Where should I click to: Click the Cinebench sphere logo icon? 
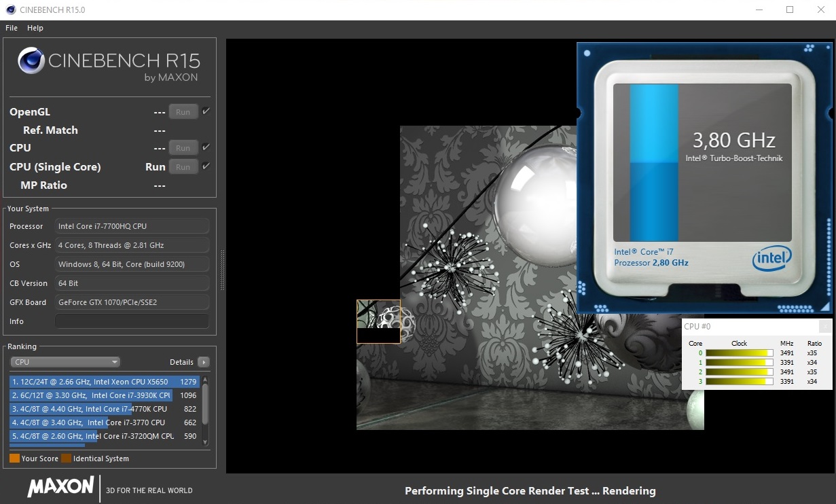[x=32, y=60]
